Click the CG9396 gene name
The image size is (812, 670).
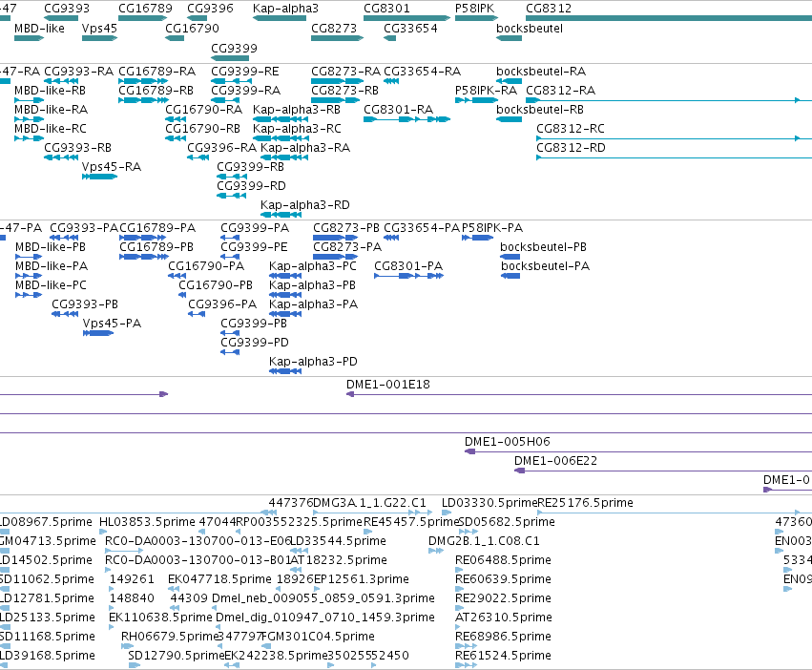(x=210, y=9)
